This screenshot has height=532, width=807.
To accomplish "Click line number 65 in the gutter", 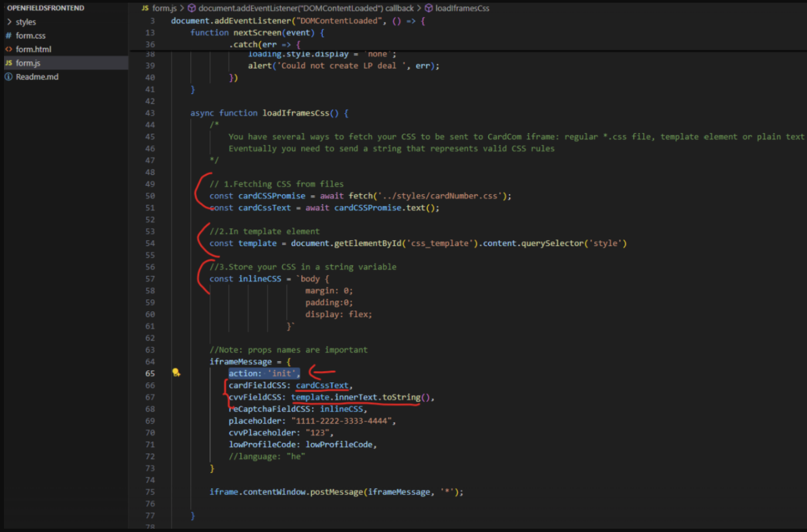I will pos(150,374).
